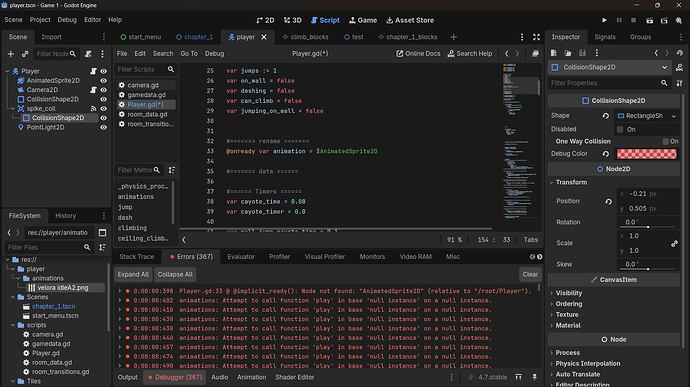Click the Expand All button
The width and height of the screenshot is (690, 387).
point(133,274)
